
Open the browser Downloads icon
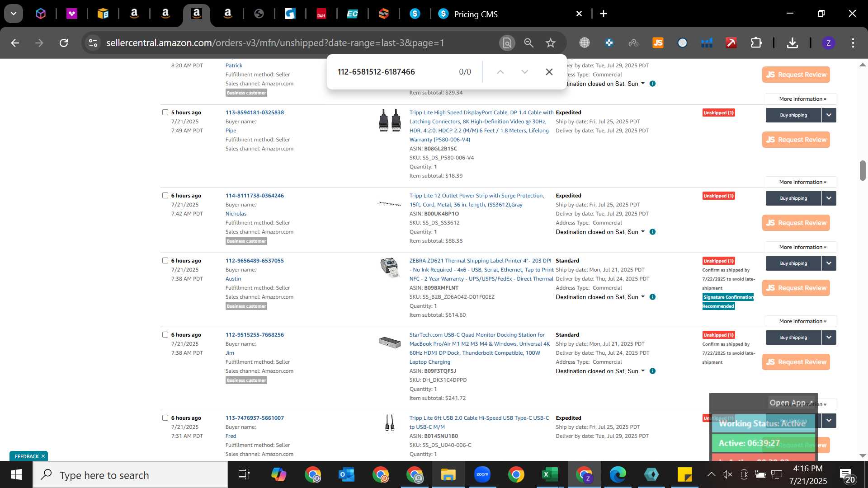click(x=792, y=43)
